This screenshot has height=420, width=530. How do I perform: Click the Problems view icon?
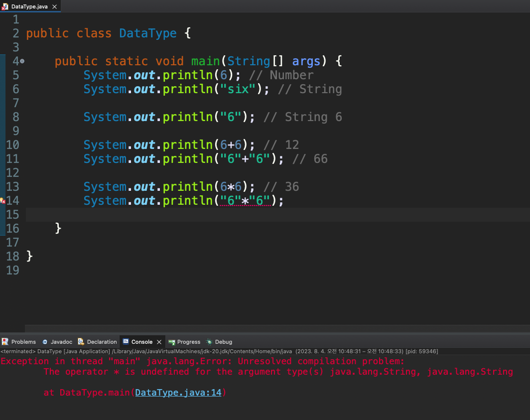click(x=5, y=342)
